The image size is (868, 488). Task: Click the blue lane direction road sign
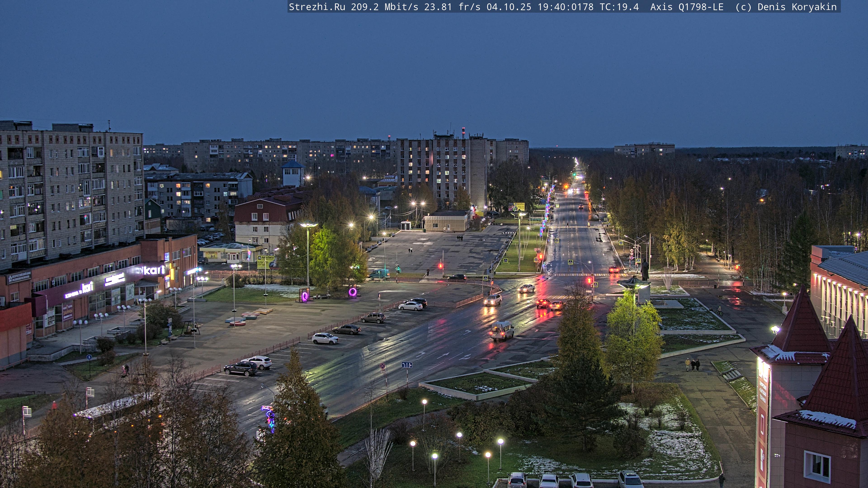(x=407, y=365)
